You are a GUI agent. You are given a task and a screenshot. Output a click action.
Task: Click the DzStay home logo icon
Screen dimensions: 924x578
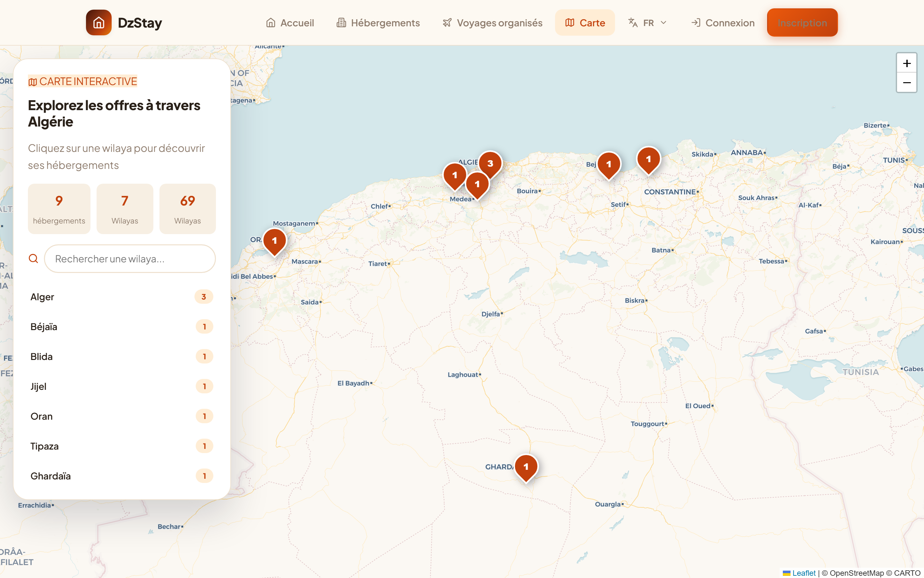click(x=98, y=22)
